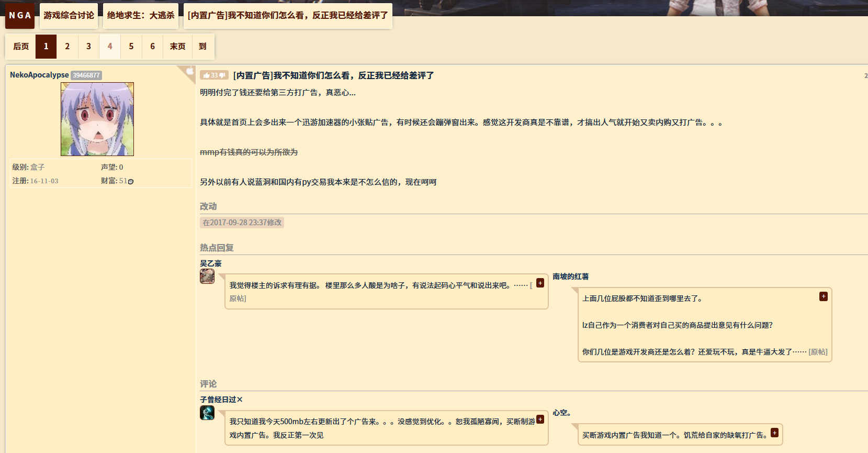This screenshot has height=453, width=868.
Task: Select page 1 in pagination
Action: click(46, 47)
